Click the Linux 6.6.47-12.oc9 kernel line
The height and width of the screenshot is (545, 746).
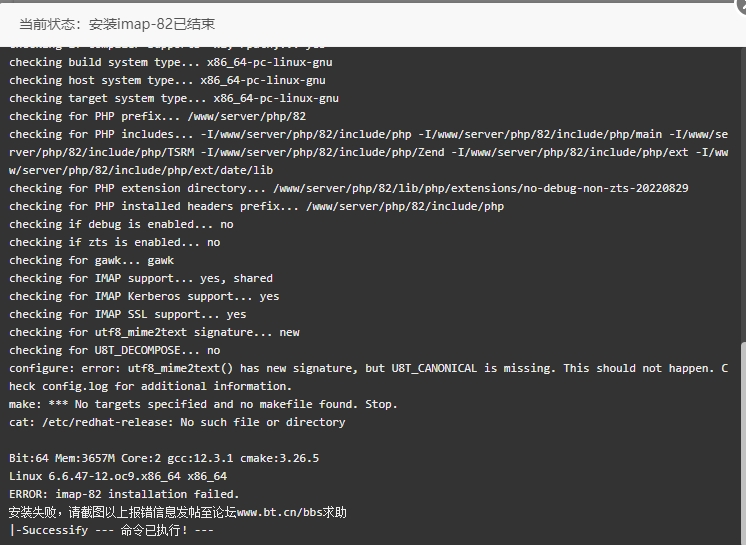(118, 476)
